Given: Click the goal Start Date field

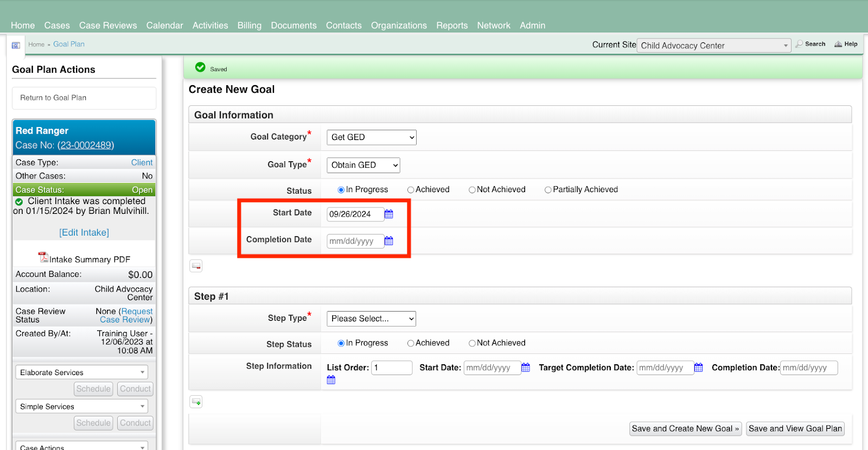Looking at the screenshot, I should pyautogui.click(x=355, y=214).
